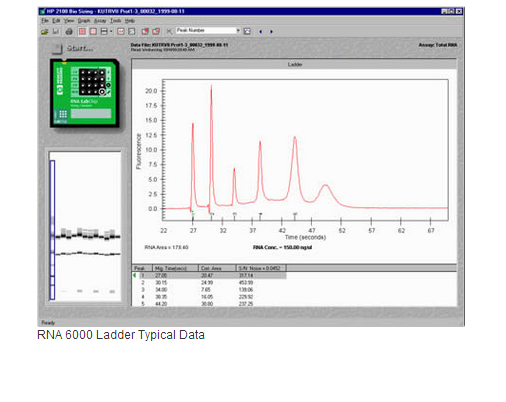
Task: Click the Data File name text
Action: [179, 45]
